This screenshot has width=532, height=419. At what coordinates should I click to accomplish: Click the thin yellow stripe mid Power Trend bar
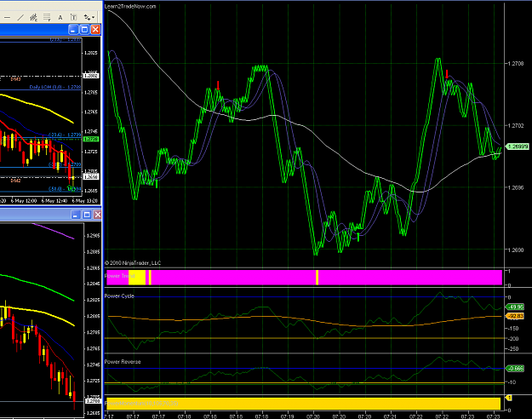point(317,278)
